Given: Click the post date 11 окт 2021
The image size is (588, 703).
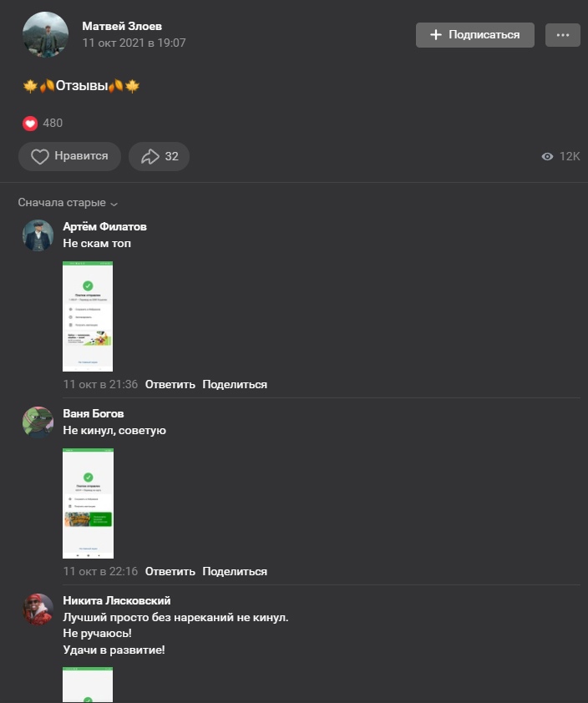Looking at the screenshot, I should [x=134, y=43].
